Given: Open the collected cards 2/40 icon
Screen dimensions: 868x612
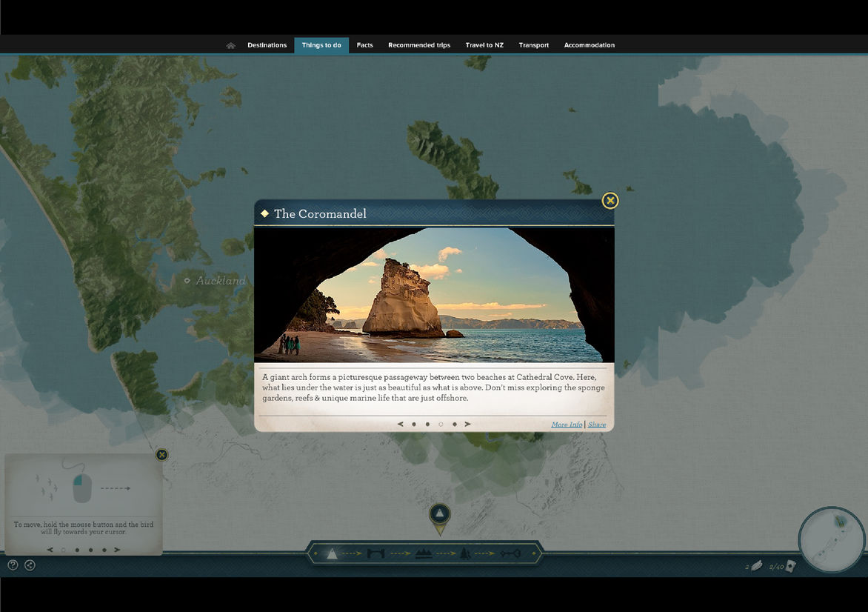Looking at the screenshot, I should click(790, 566).
